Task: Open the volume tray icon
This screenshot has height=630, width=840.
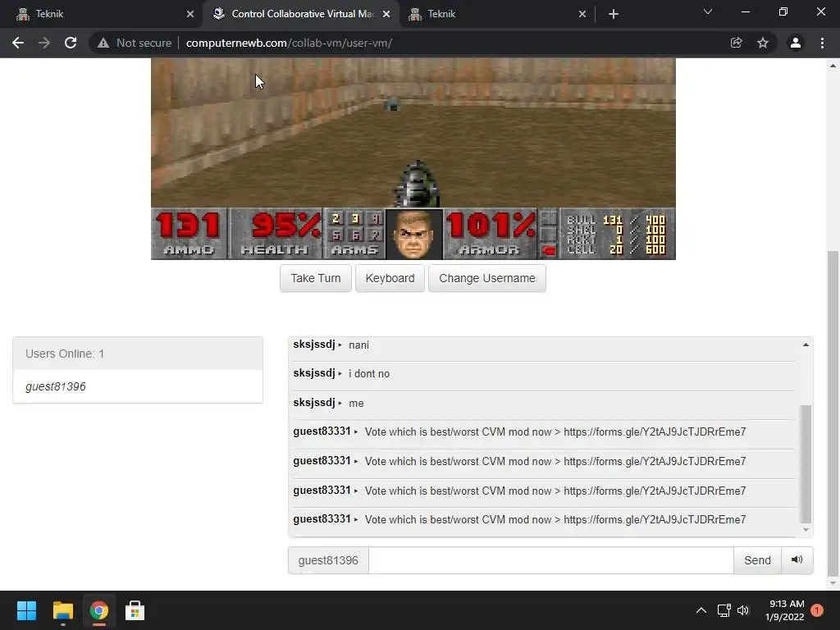Action: (743, 610)
